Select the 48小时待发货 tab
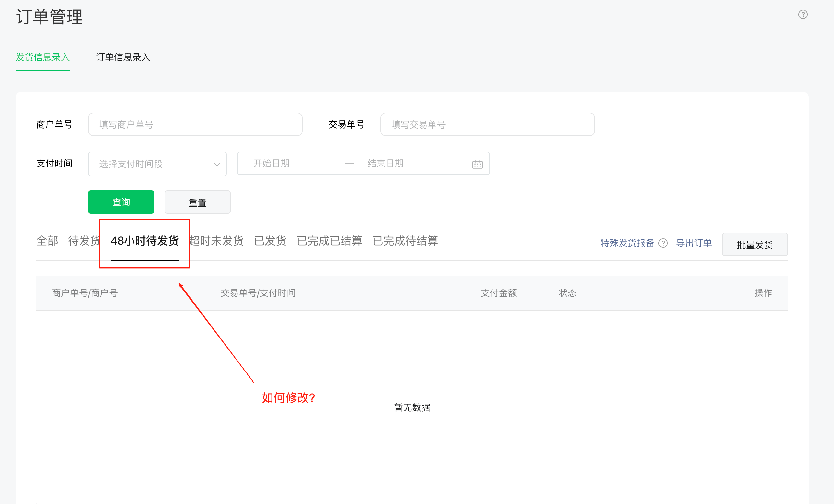Image resolution: width=834 pixels, height=504 pixels. coord(145,241)
